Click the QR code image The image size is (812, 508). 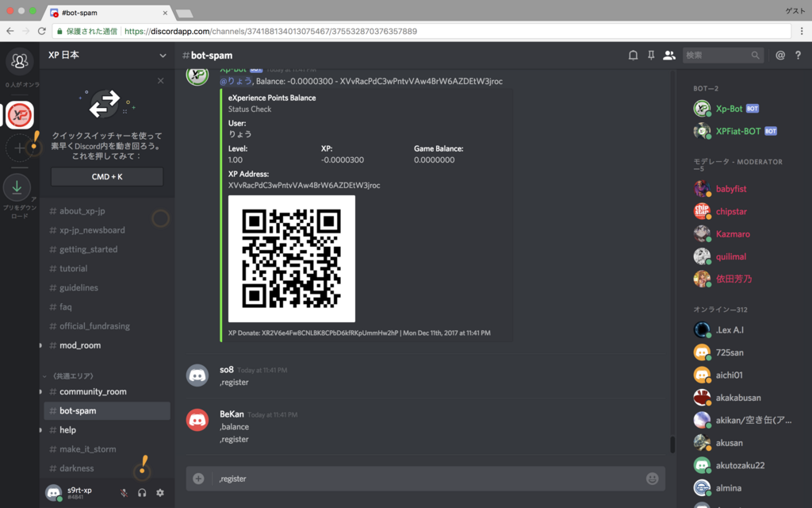click(292, 259)
